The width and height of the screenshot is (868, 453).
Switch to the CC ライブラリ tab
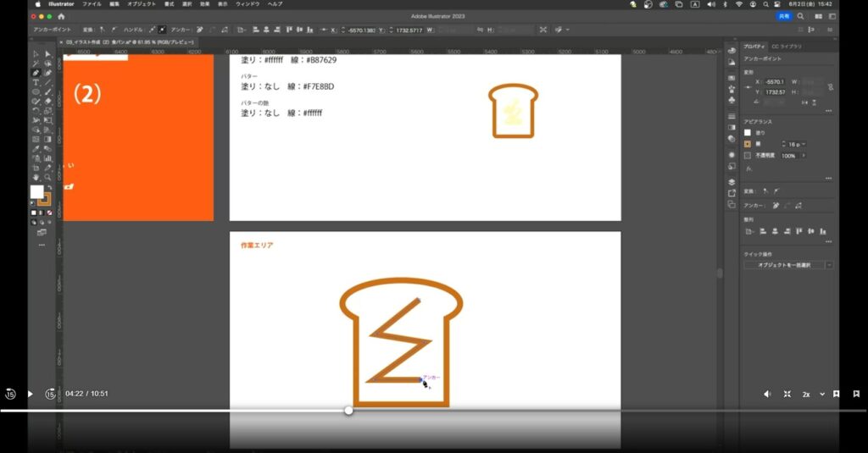tap(786, 46)
